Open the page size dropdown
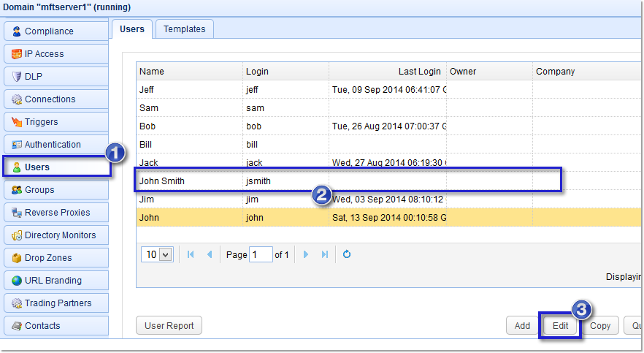644x353 pixels. pyautogui.click(x=165, y=254)
